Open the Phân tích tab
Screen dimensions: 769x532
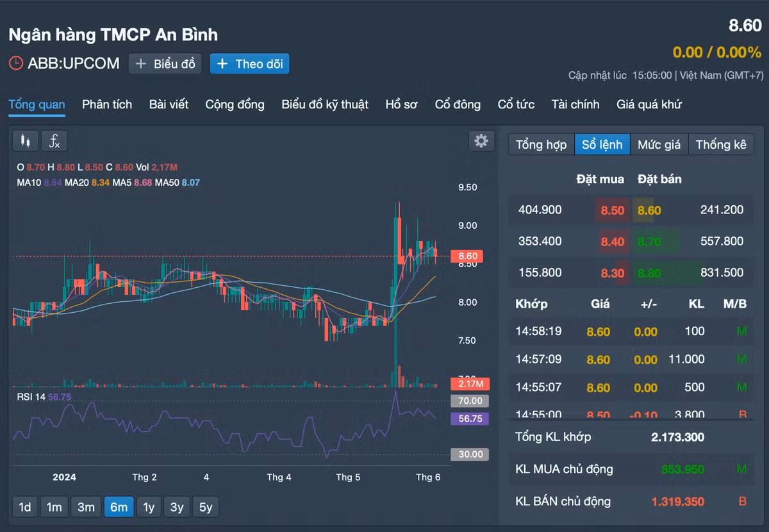click(x=107, y=104)
